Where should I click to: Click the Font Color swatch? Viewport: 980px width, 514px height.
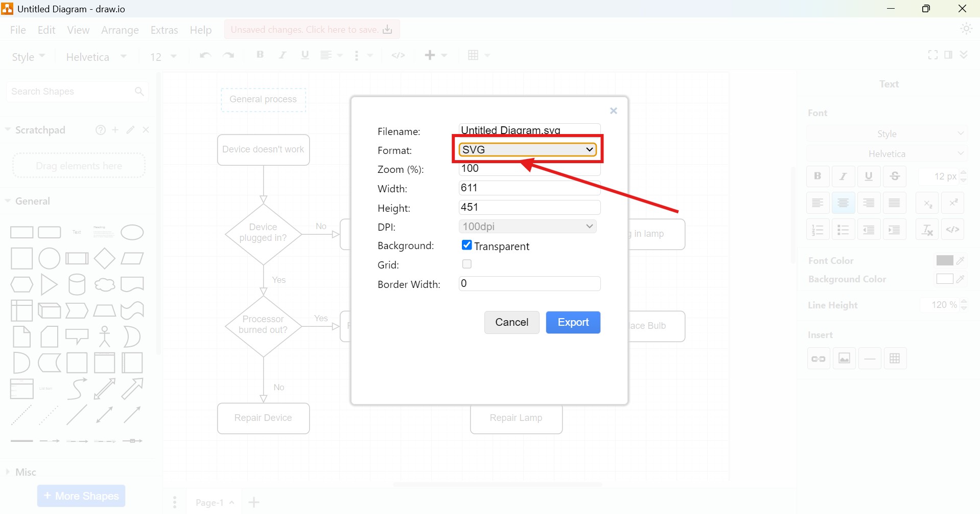[x=944, y=260]
